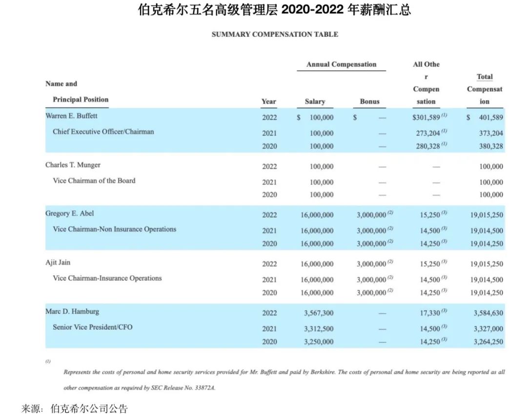Click the footnote (2) beside Gregory Abel's bonus
Screen dimensions: 527x420
click(391, 212)
